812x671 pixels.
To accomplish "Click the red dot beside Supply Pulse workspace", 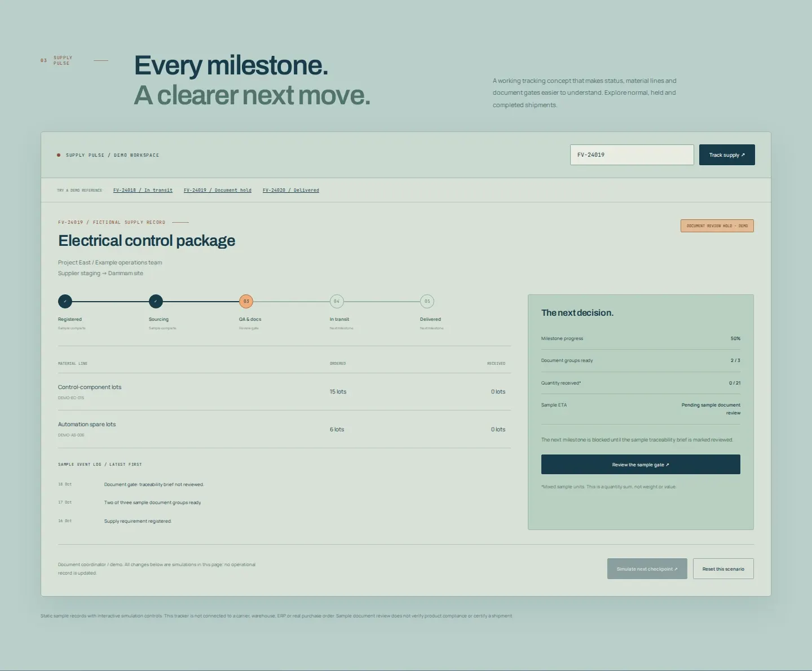I will tap(59, 155).
